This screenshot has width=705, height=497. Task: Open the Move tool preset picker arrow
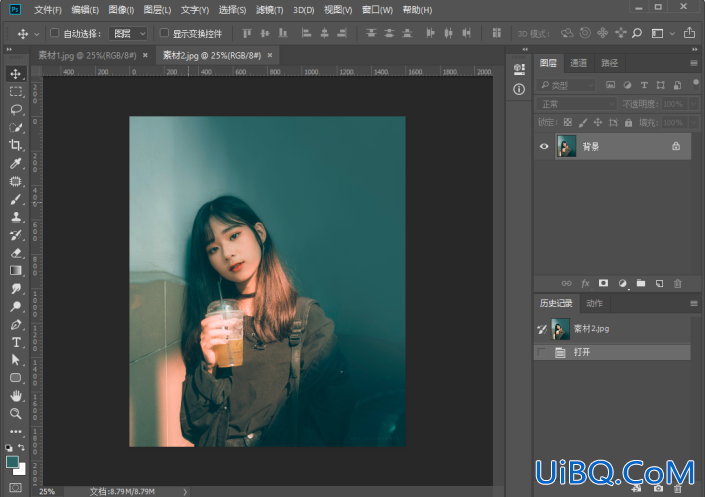tap(37, 34)
